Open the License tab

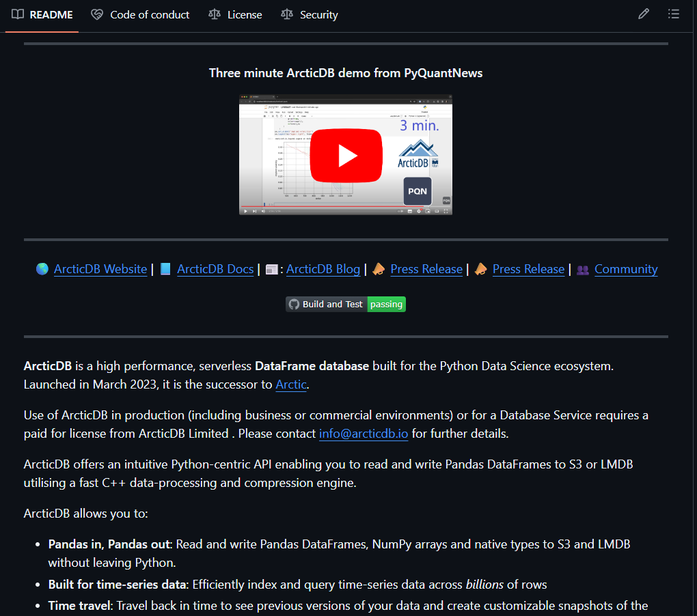pos(236,14)
